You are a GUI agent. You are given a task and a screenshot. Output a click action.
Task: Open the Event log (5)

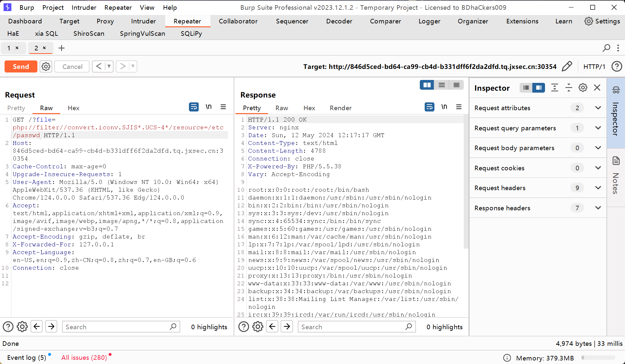click(27, 357)
